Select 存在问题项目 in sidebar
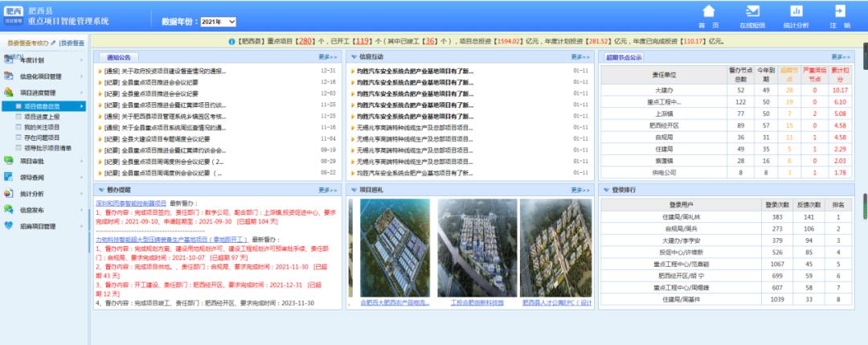Image resolution: width=868 pixels, height=345 pixels. click(42, 138)
